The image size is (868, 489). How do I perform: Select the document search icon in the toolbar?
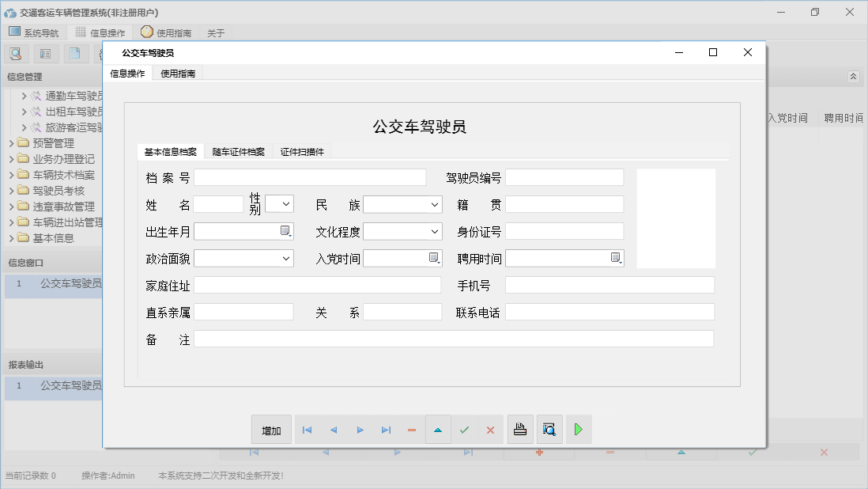pyautogui.click(x=16, y=53)
